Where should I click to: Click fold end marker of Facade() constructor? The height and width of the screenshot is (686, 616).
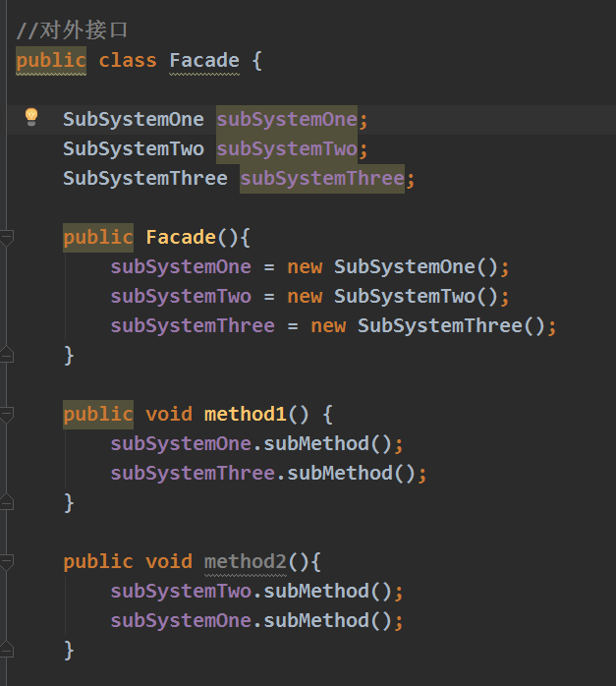coord(7,355)
